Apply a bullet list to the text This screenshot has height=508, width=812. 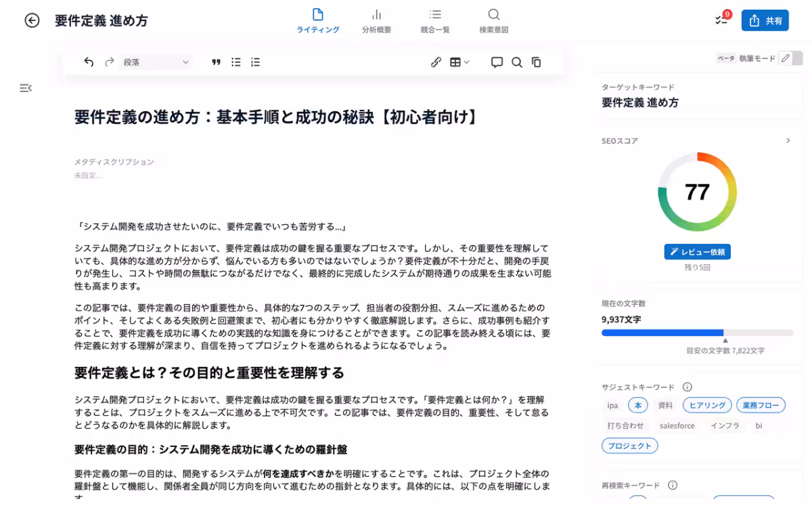click(x=235, y=62)
